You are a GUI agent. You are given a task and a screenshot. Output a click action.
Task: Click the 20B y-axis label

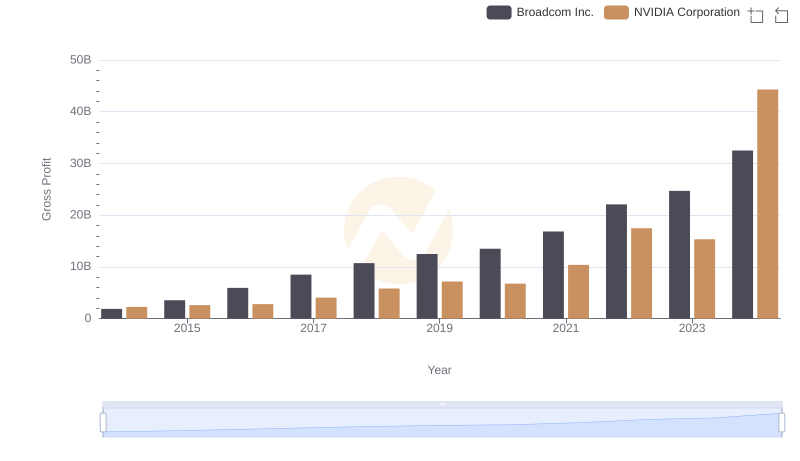click(81, 215)
